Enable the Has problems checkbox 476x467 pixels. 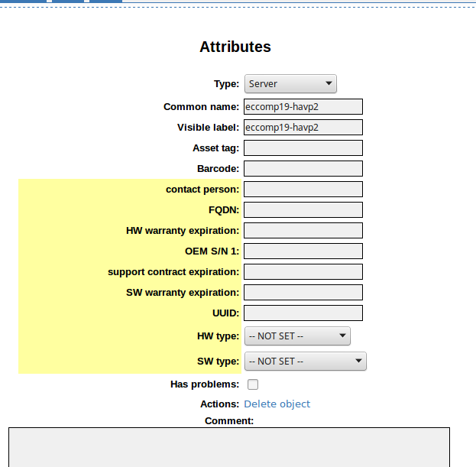253,384
